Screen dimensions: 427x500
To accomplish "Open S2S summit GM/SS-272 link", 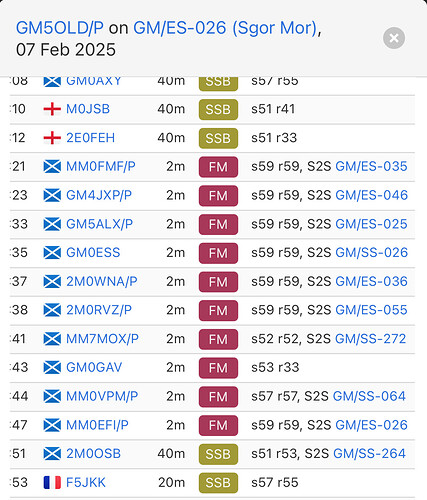I will 370,339.
